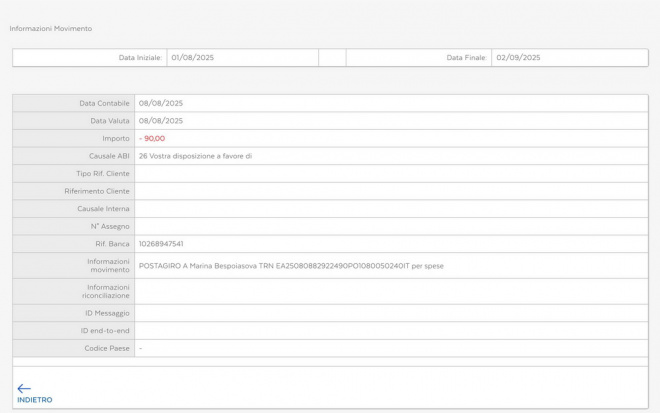This screenshot has height=413, width=660.
Task: Click the empty Riferimento Cliente field
Action: (390, 191)
